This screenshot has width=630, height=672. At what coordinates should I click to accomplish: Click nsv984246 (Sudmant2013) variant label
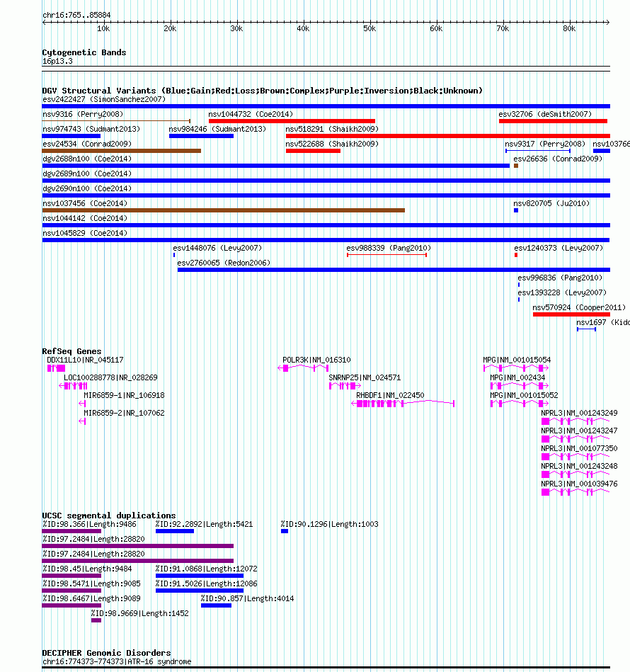point(217,129)
